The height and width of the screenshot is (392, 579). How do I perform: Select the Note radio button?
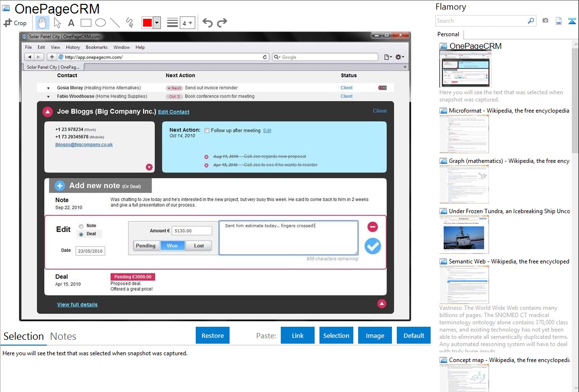81,226
